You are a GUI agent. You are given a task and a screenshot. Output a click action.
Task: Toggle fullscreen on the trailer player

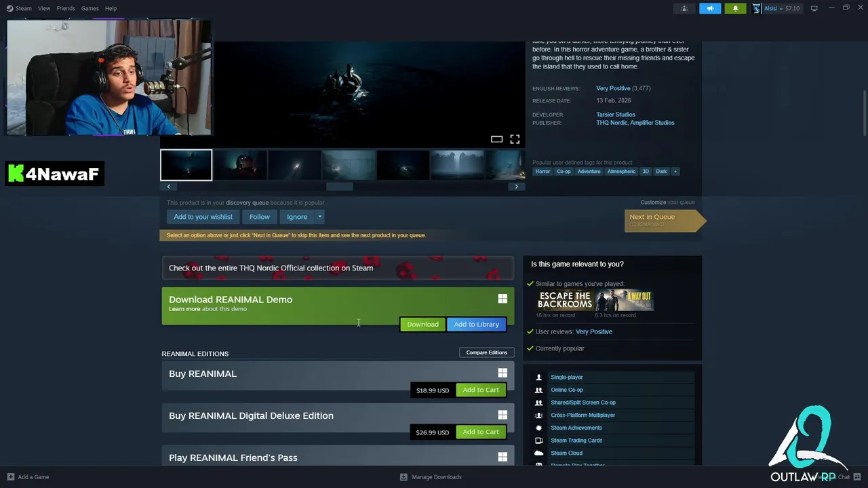[515, 139]
